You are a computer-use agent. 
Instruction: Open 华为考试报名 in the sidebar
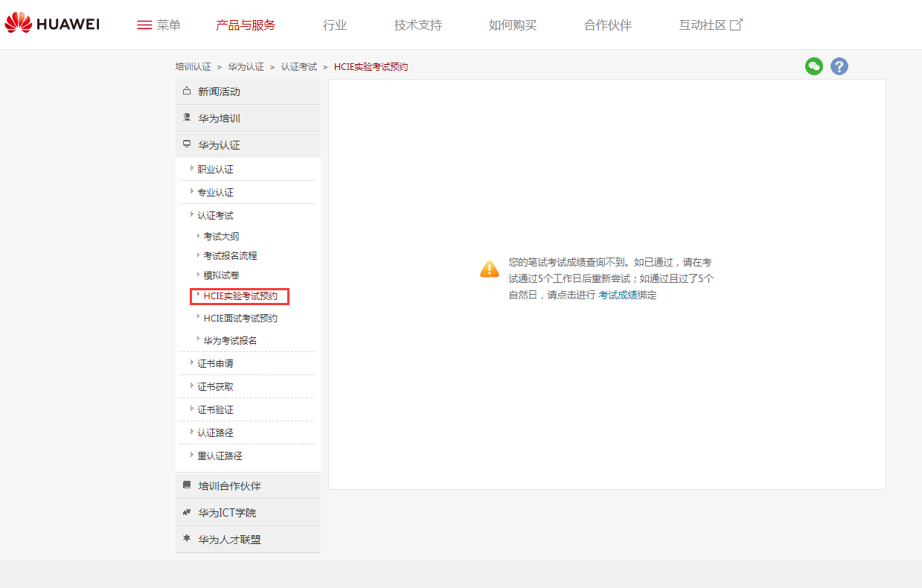point(231,341)
